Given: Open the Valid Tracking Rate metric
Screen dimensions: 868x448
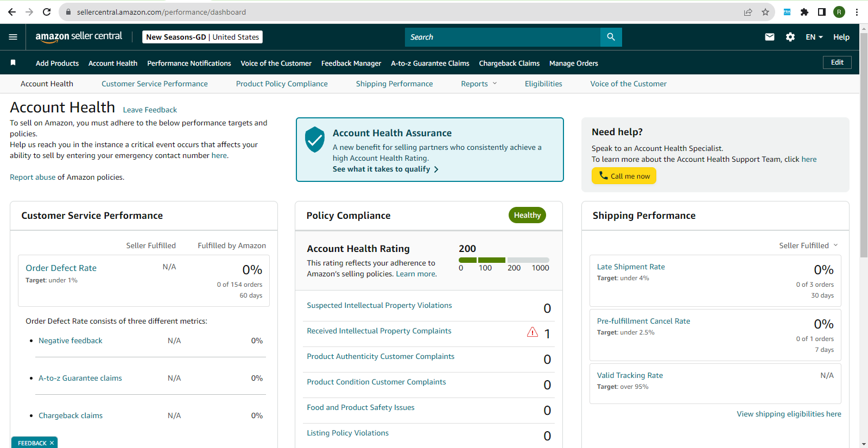Looking at the screenshot, I should pos(630,375).
